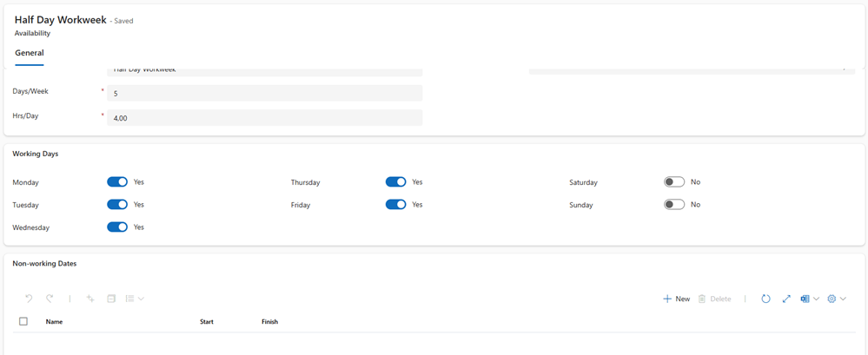Image resolution: width=868 pixels, height=355 pixels.
Task: Sort by the Start column header
Action: click(207, 322)
